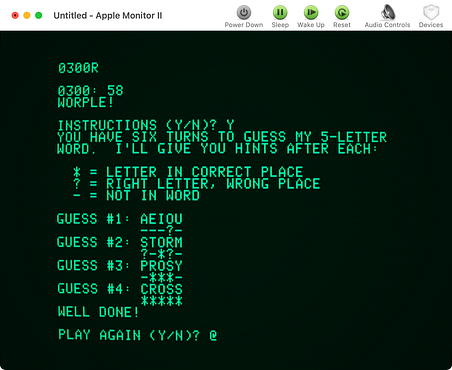The height and width of the screenshot is (370, 452).
Task: Click the @ cursor after PLAY AGAIN prompt
Action: point(213,335)
